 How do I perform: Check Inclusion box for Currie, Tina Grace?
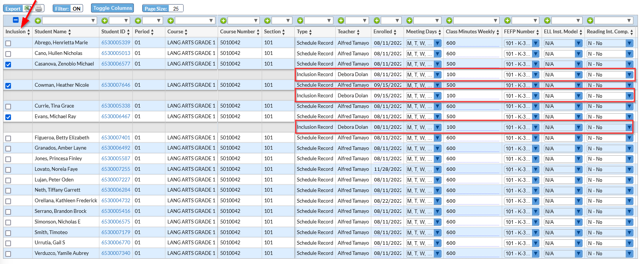(8, 106)
